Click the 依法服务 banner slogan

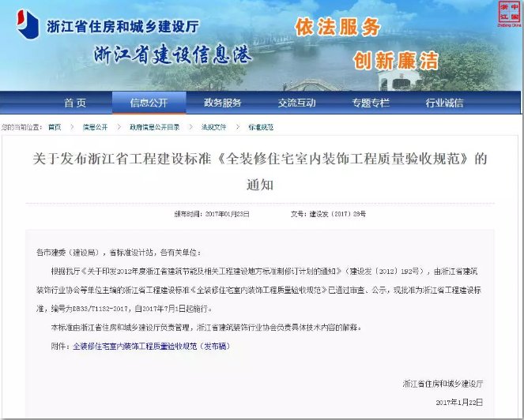click(337, 27)
